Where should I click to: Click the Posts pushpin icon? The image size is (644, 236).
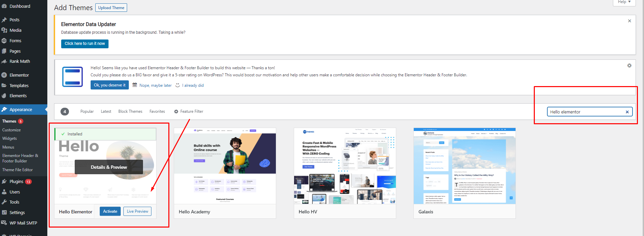pos(4,20)
